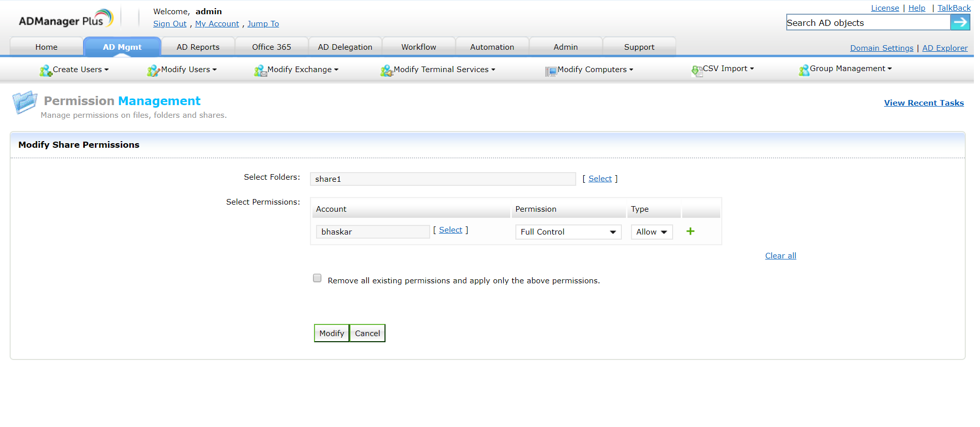Image resolution: width=980 pixels, height=427 pixels.
Task: Click the CSV Import icon
Action: (696, 71)
